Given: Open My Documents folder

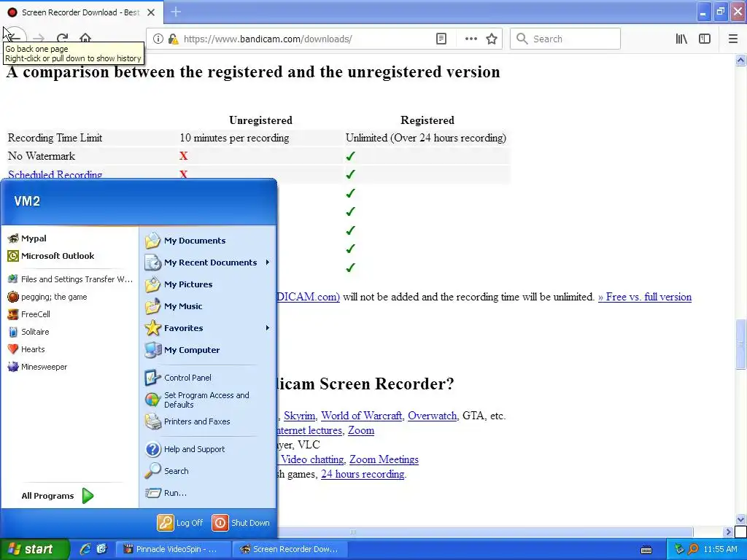Looking at the screenshot, I should pos(208,241).
